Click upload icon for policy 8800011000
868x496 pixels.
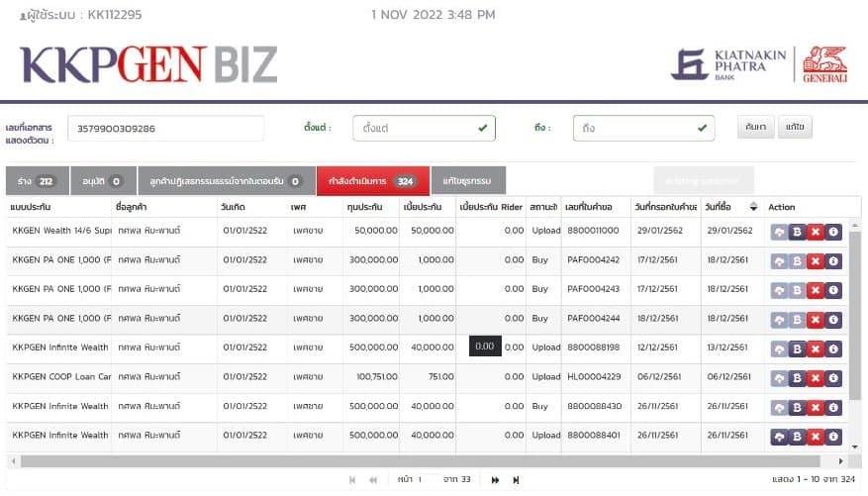point(780,231)
